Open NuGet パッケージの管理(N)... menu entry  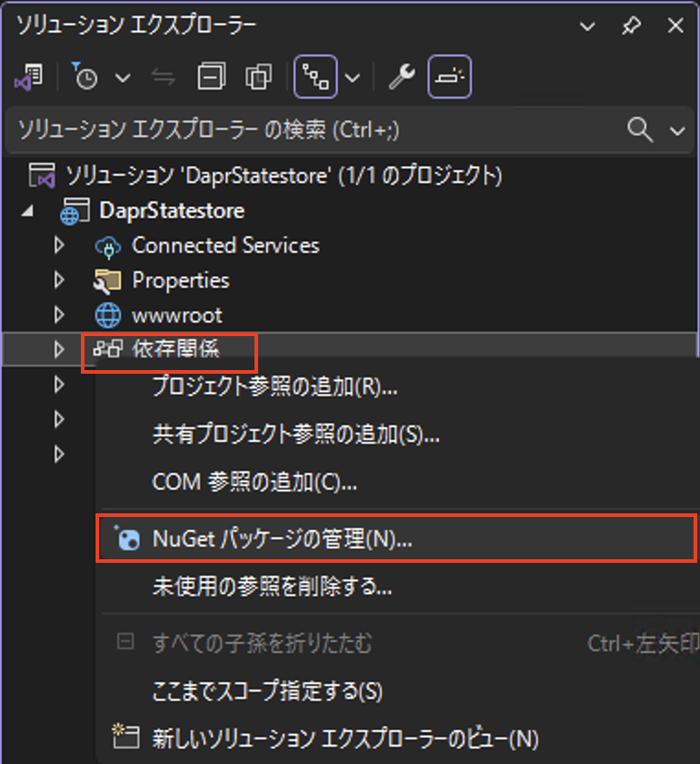(397, 538)
